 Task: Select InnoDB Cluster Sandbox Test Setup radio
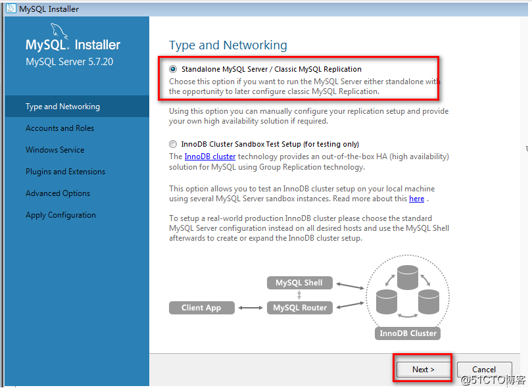pos(173,144)
